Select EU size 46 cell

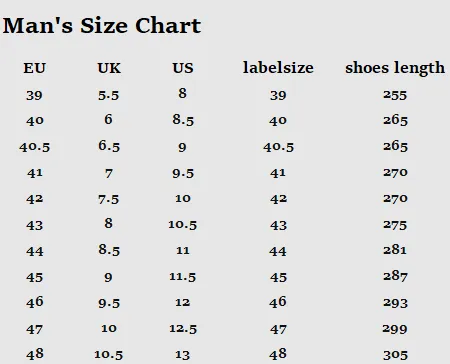[x=35, y=302]
